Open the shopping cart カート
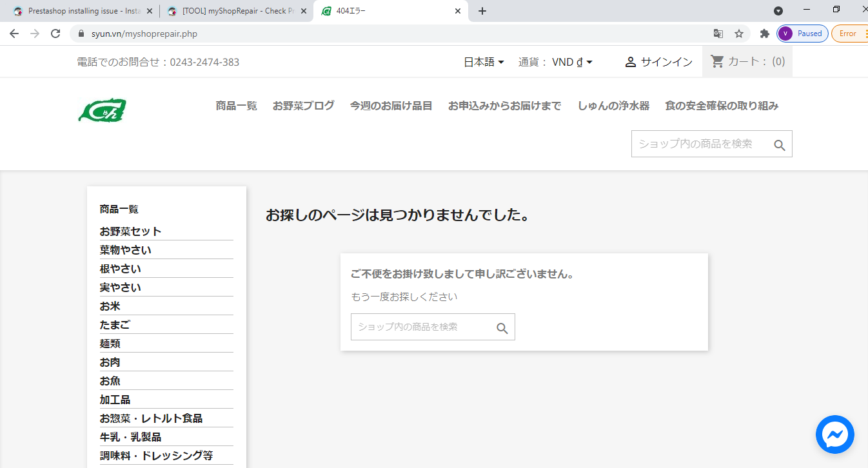The image size is (868, 468). [747, 62]
